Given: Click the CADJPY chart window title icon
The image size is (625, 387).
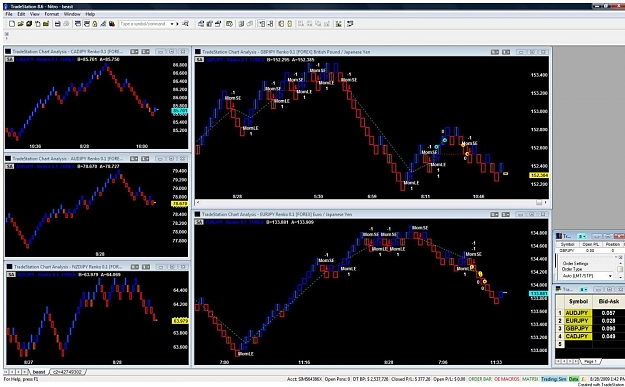Looking at the screenshot, I should (8, 51).
